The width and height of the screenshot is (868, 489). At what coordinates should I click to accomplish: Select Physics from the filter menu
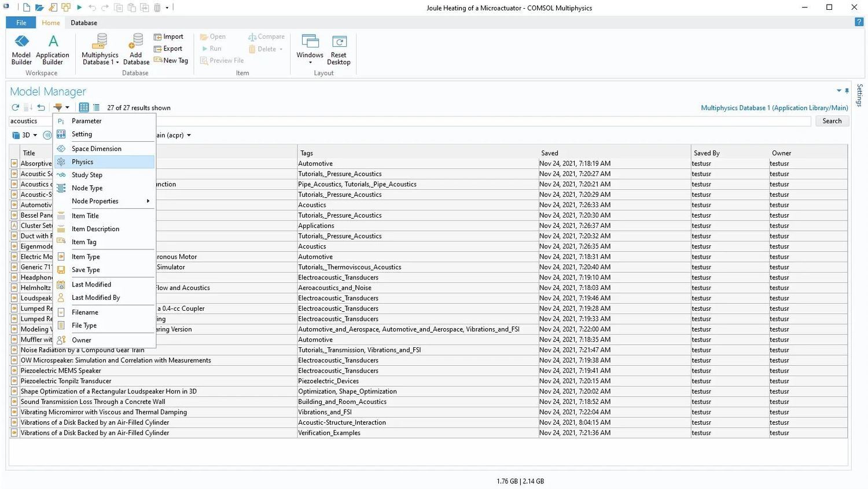coord(82,161)
